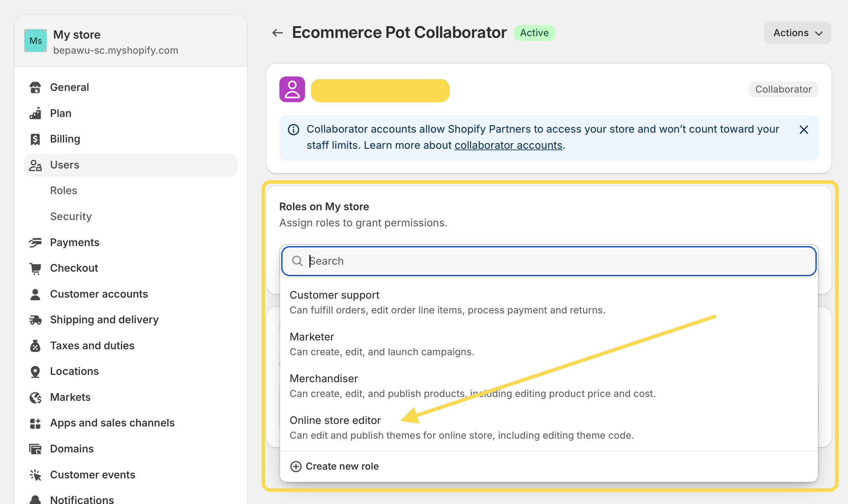Image resolution: width=848 pixels, height=504 pixels.
Task: Click the Plan icon in sidebar
Action: (x=35, y=113)
